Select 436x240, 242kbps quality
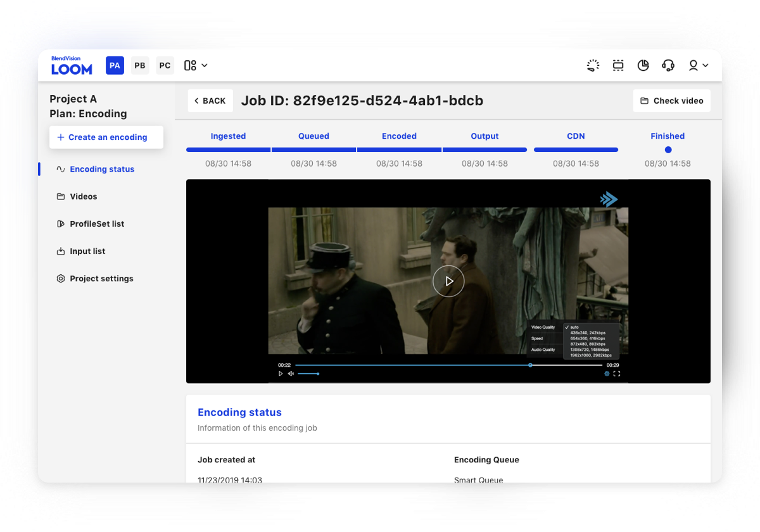The width and height of the screenshot is (760, 532). coord(587,333)
